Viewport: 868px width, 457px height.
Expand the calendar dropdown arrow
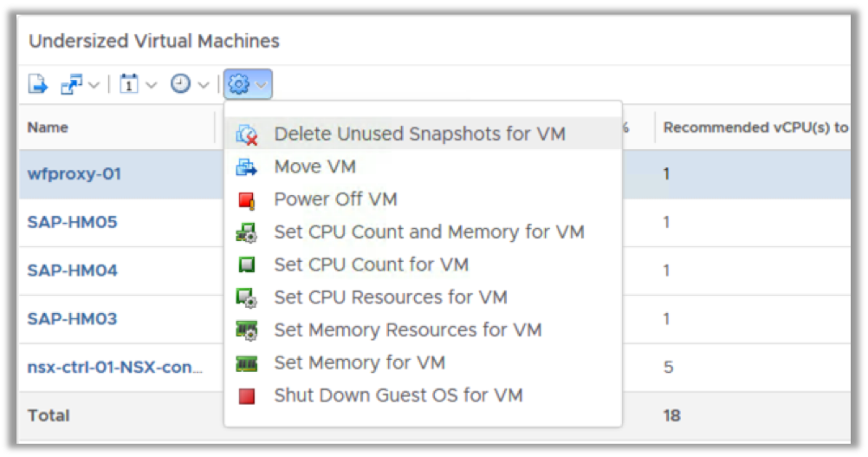click(x=152, y=85)
